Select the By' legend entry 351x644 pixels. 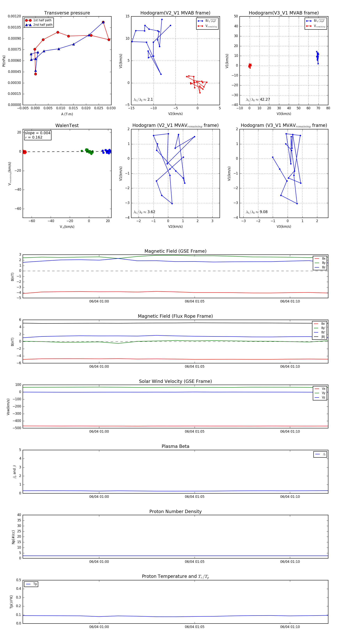coord(320,328)
